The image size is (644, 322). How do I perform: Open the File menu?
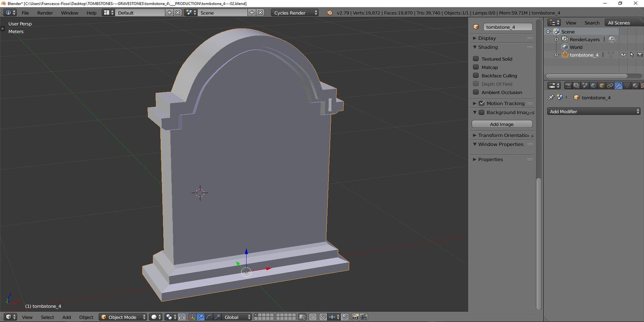pos(25,13)
